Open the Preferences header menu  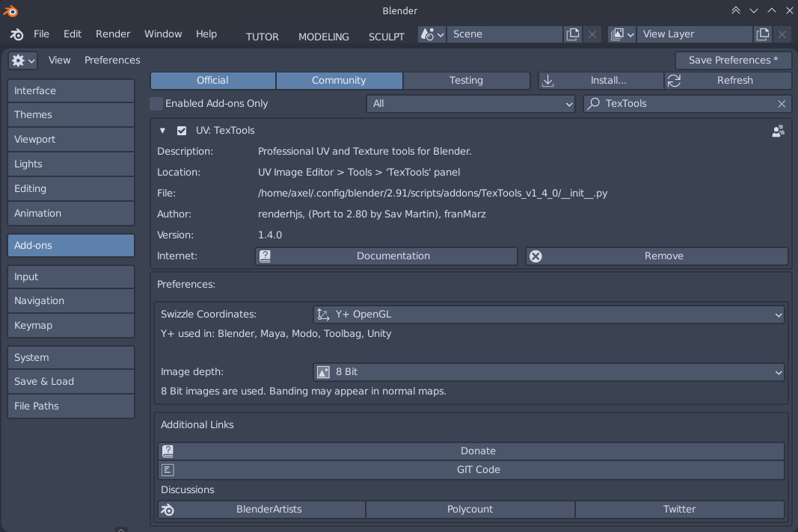pos(112,61)
